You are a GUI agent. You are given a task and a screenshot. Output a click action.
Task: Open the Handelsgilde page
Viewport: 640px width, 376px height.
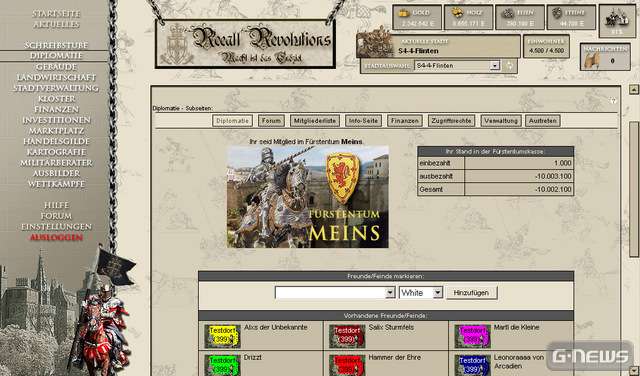(x=56, y=141)
